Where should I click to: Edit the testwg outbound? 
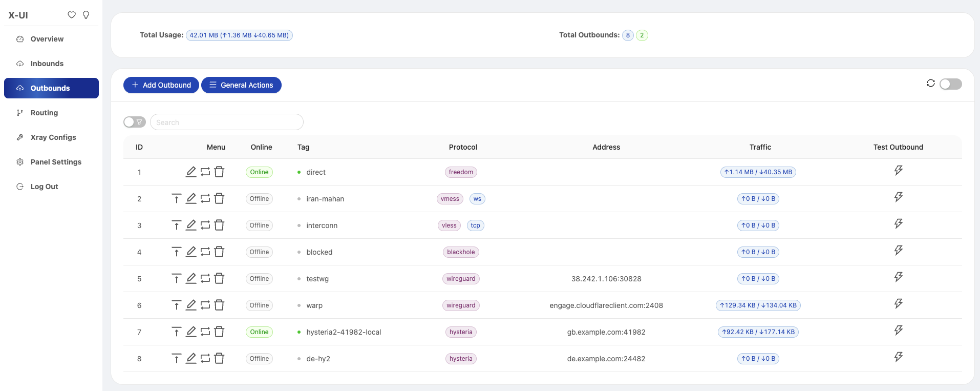click(x=191, y=278)
